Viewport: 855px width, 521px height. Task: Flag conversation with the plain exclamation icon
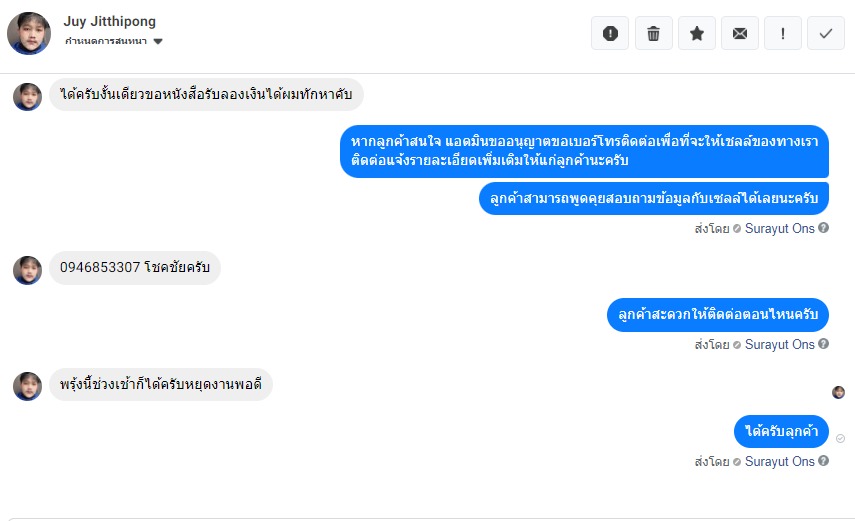[x=783, y=33]
